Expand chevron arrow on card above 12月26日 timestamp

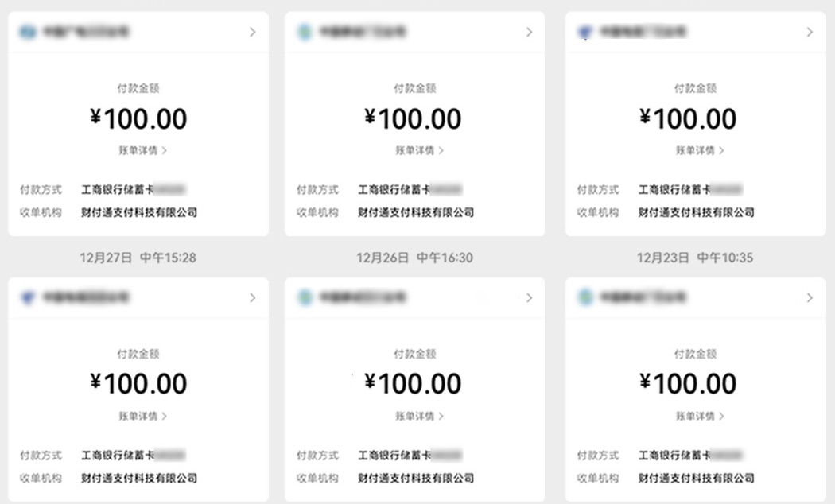[x=530, y=33]
